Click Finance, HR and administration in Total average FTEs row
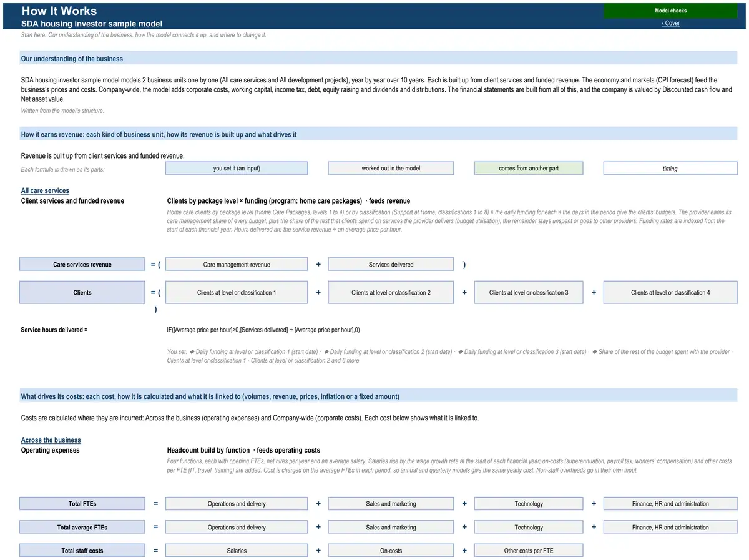This screenshot has width=749, height=560. (x=670, y=528)
